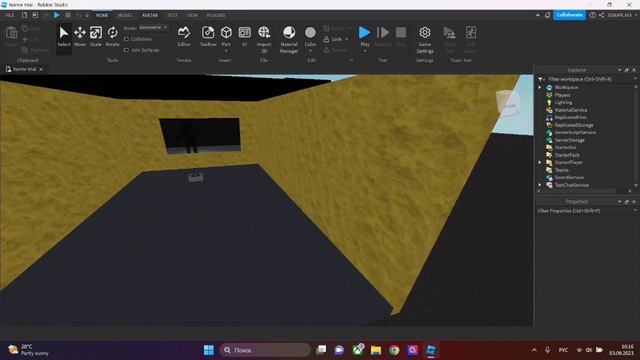The image size is (640, 360).
Task: Open the account name dropdown
Action: (x=622, y=15)
